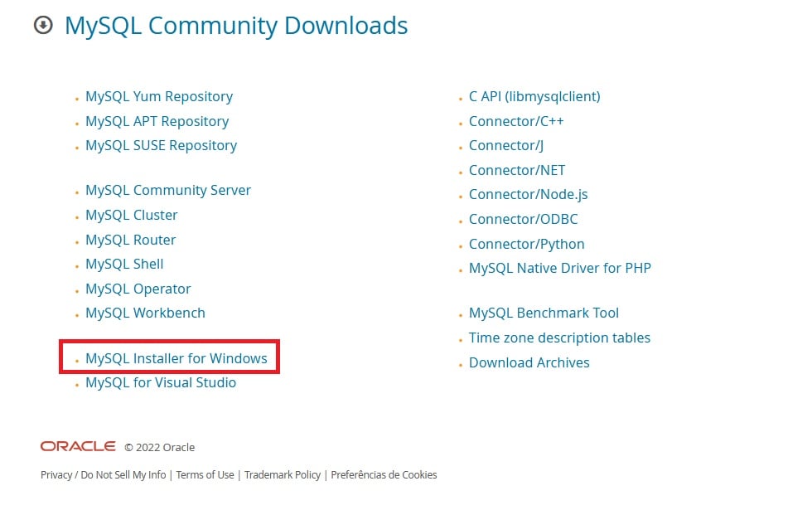
Task: Visit the MySQL Cluster link
Action: pyautogui.click(x=132, y=215)
